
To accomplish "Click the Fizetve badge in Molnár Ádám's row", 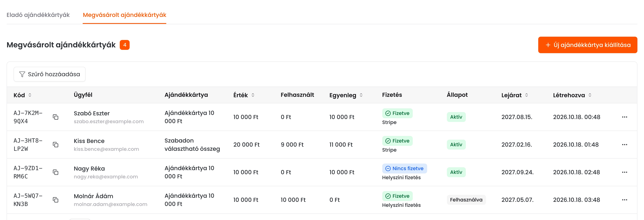I will [x=397, y=196].
